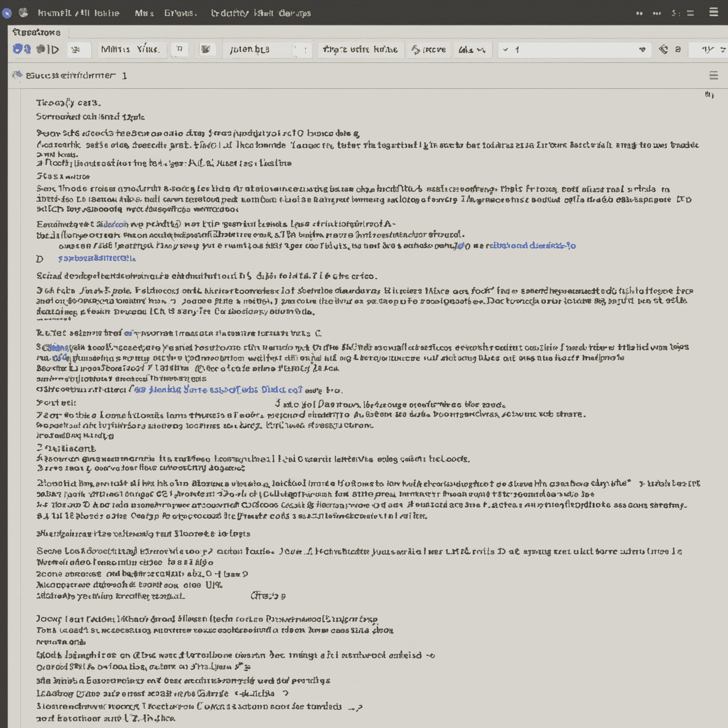Viewport: 728px width, 728px height.
Task: Click the small stepper right of the toolbar text field
Action: [302, 49]
